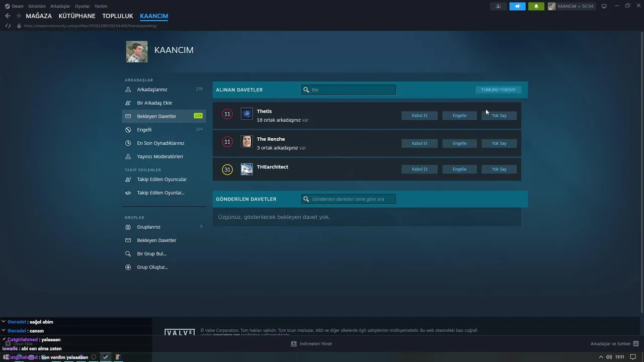Click the blue announcements megaphone icon
The image size is (644, 362).
point(517,6)
